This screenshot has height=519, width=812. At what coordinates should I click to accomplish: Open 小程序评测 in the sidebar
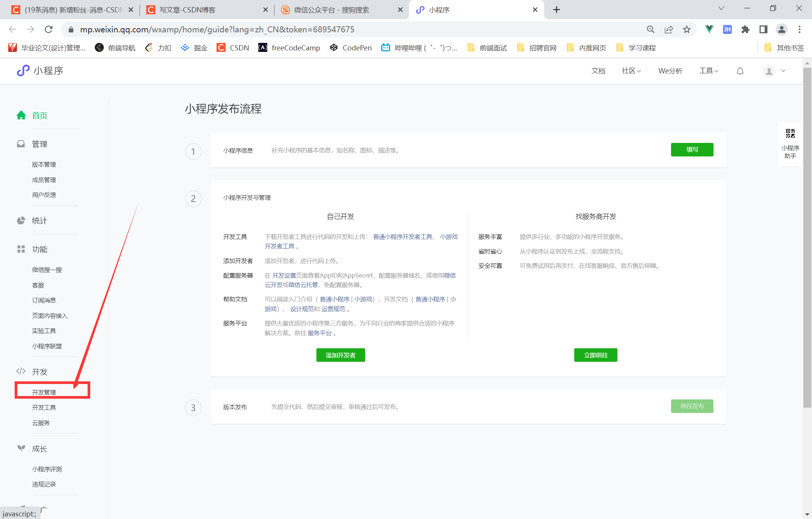(47, 469)
